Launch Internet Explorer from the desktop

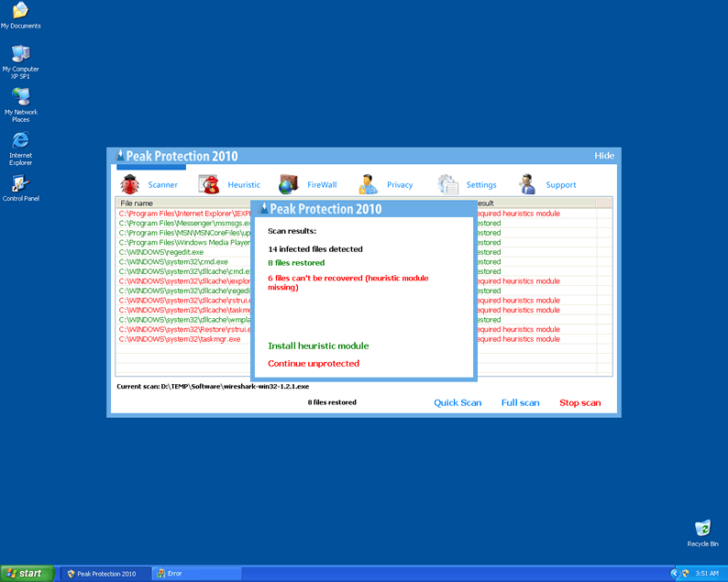click(x=20, y=140)
